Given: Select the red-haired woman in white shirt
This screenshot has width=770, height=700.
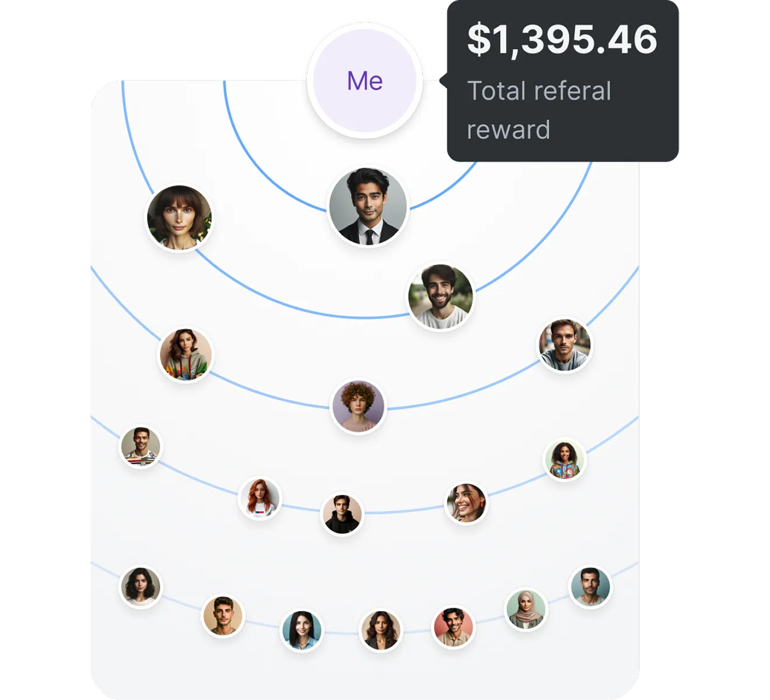Looking at the screenshot, I should click(x=260, y=498).
